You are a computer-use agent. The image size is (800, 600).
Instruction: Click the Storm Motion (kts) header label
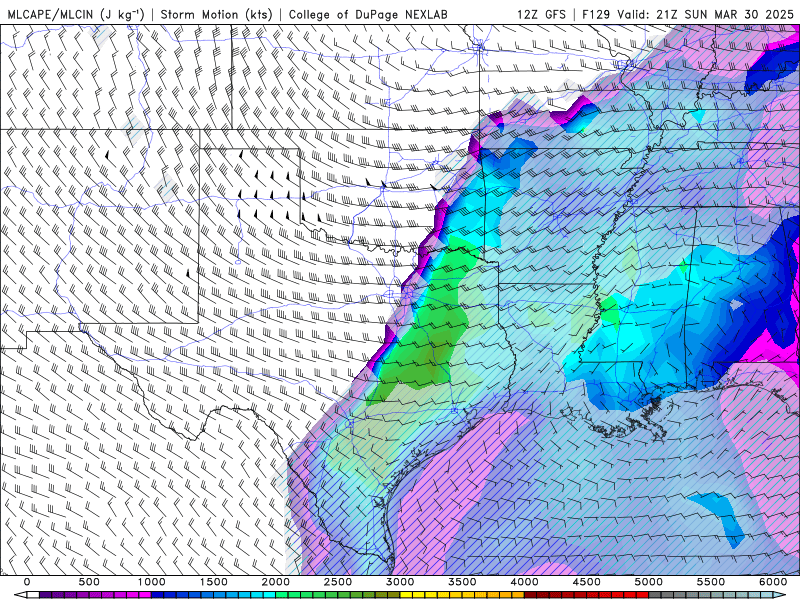tap(216, 14)
